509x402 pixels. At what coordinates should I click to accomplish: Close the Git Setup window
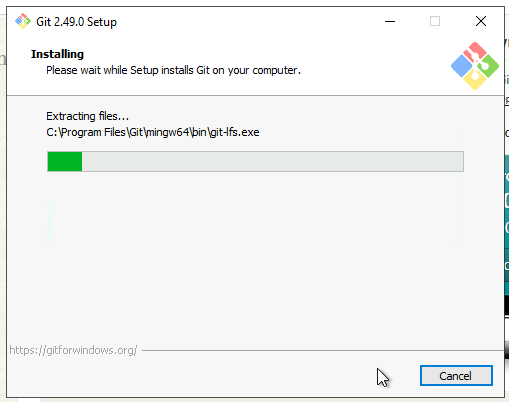pos(480,21)
